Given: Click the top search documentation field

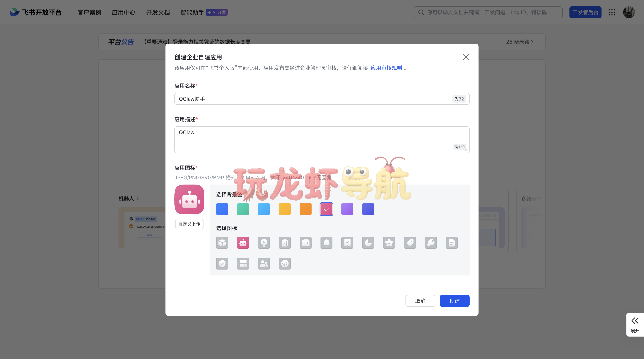Looking at the screenshot, I should [x=488, y=12].
